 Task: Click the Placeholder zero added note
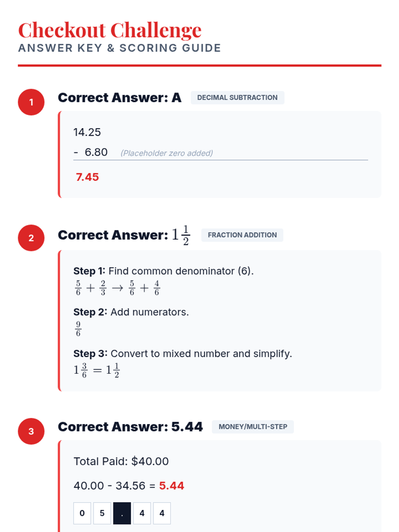point(167,153)
